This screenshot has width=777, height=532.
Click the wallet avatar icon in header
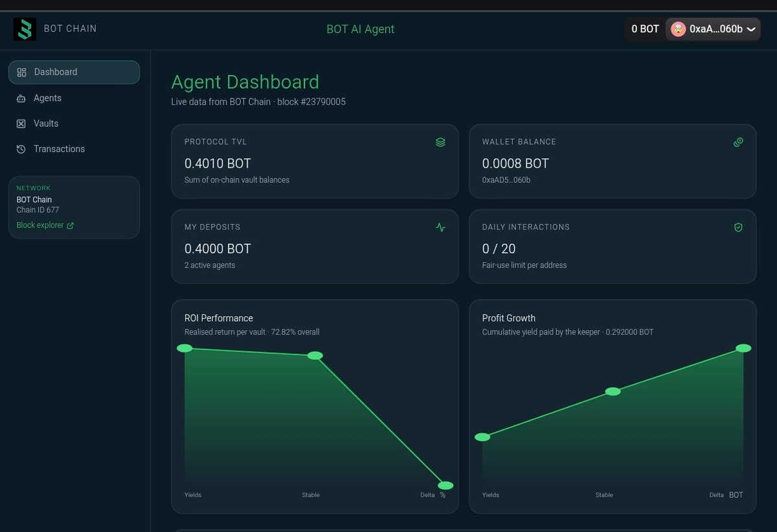tap(678, 29)
